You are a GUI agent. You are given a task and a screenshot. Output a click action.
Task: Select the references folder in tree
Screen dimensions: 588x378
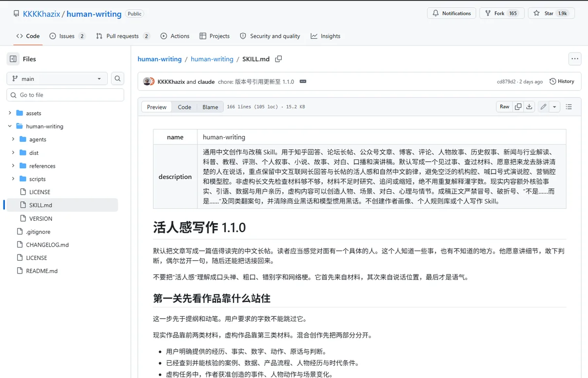[42, 166]
